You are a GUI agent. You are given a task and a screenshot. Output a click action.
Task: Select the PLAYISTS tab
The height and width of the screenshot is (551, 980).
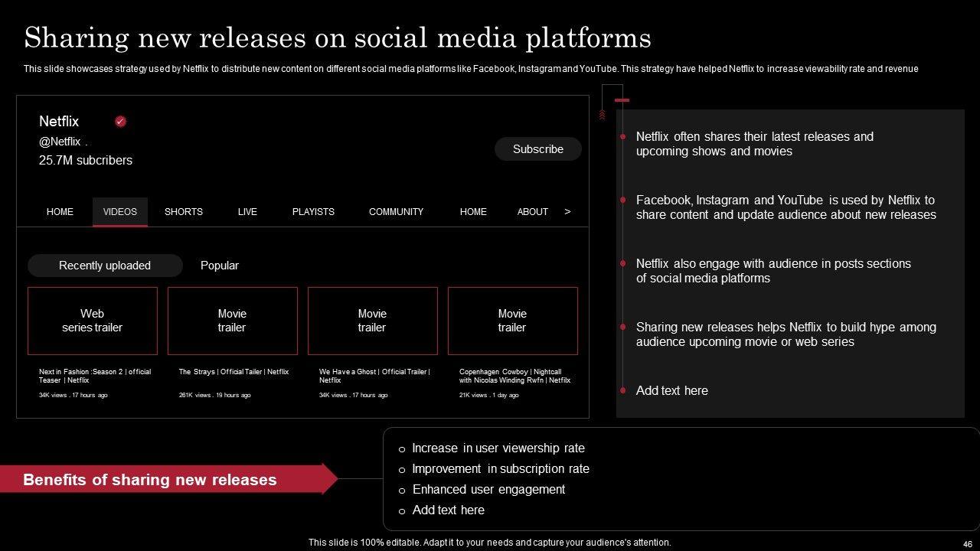[x=313, y=212]
